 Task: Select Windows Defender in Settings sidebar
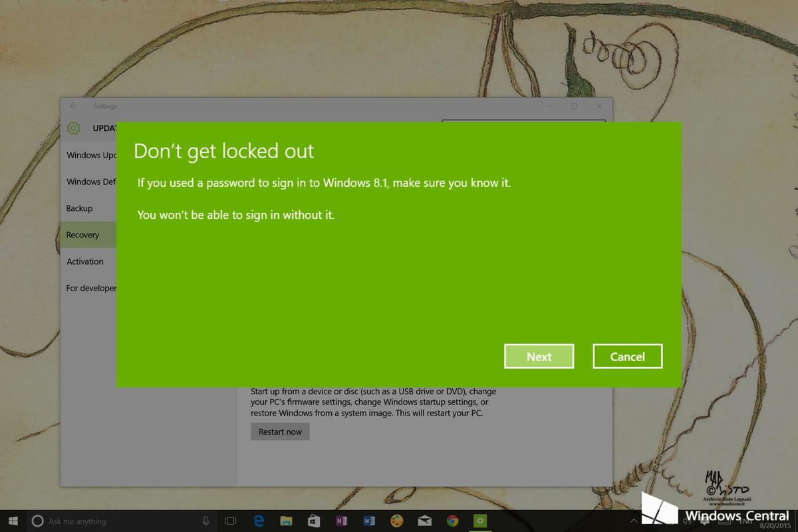click(x=91, y=182)
